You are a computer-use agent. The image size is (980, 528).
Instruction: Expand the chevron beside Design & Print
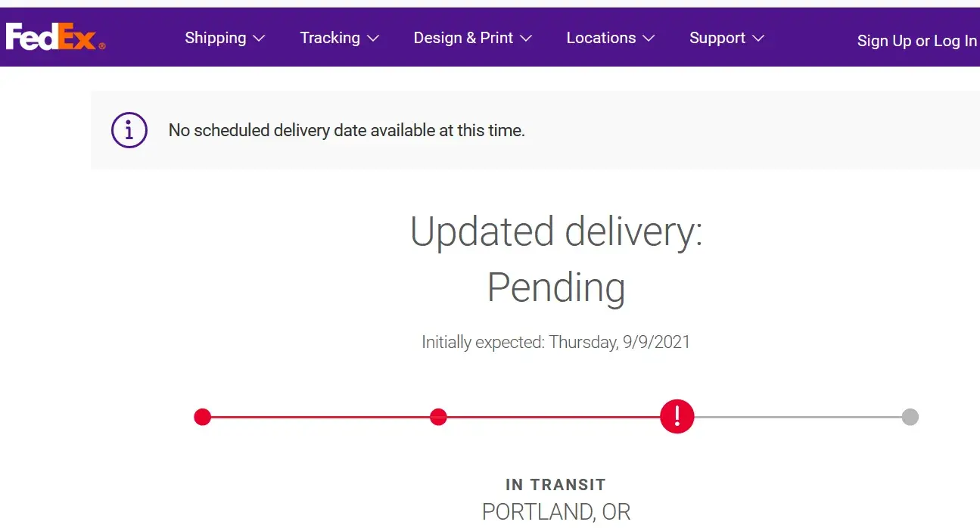527,38
